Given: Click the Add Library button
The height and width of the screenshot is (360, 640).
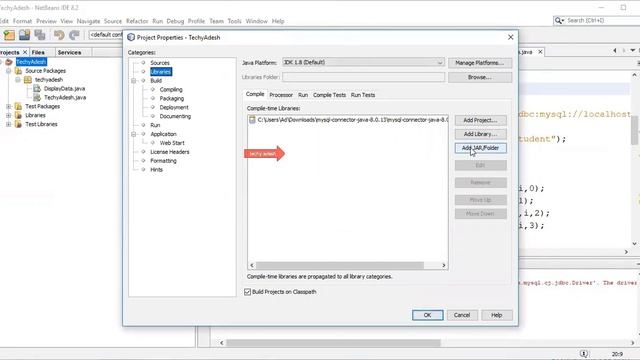Looking at the screenshot, I should point(480,134).
